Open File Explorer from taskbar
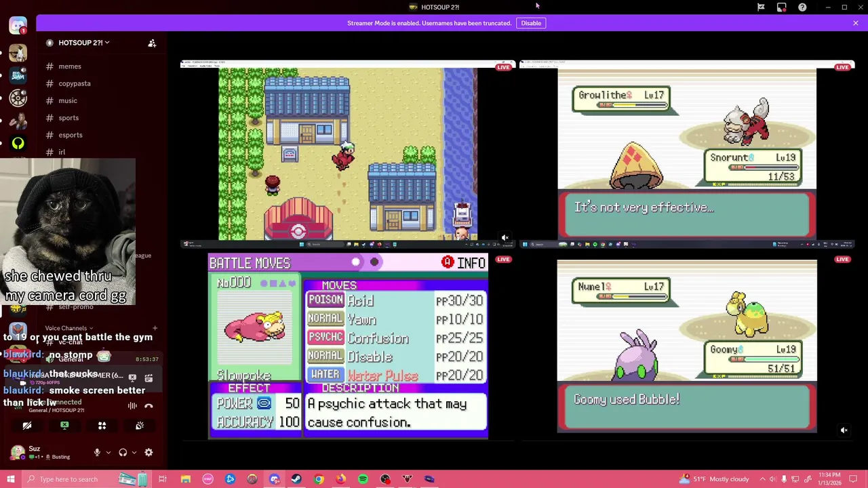868x488 pixels. 185,479
